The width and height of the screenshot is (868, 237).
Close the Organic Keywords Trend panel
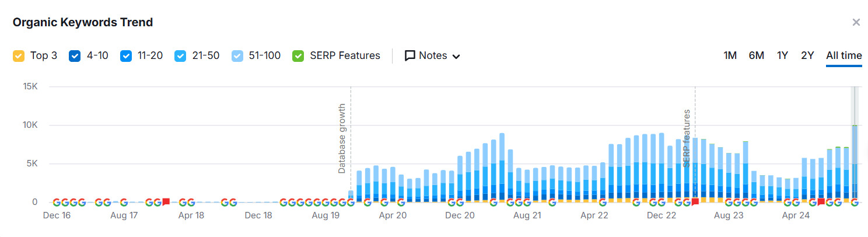(856, 22)
